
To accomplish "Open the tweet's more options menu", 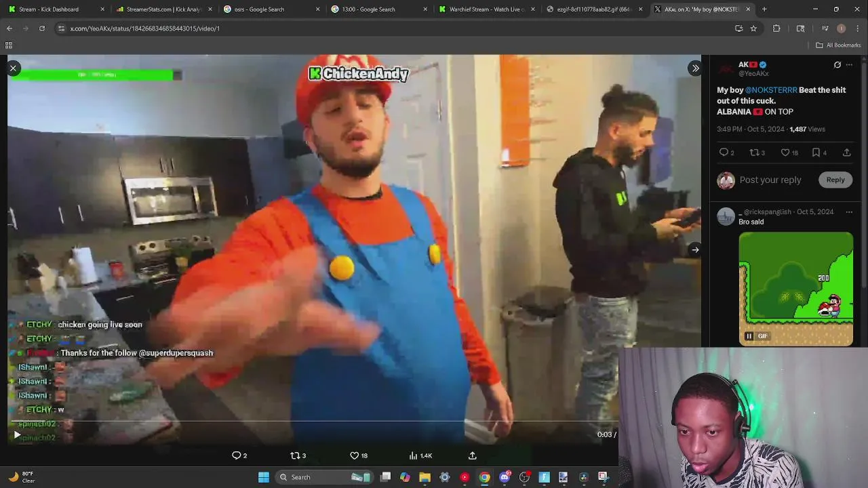I will point(849,65).
